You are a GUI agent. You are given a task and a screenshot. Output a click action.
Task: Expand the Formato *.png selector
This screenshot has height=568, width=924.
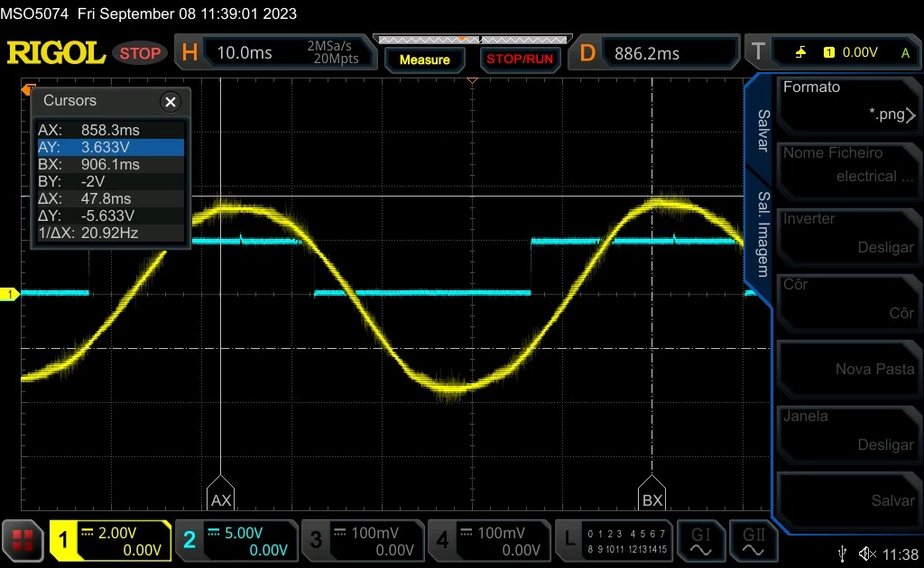pyautogui.click(x=848, y=102)
